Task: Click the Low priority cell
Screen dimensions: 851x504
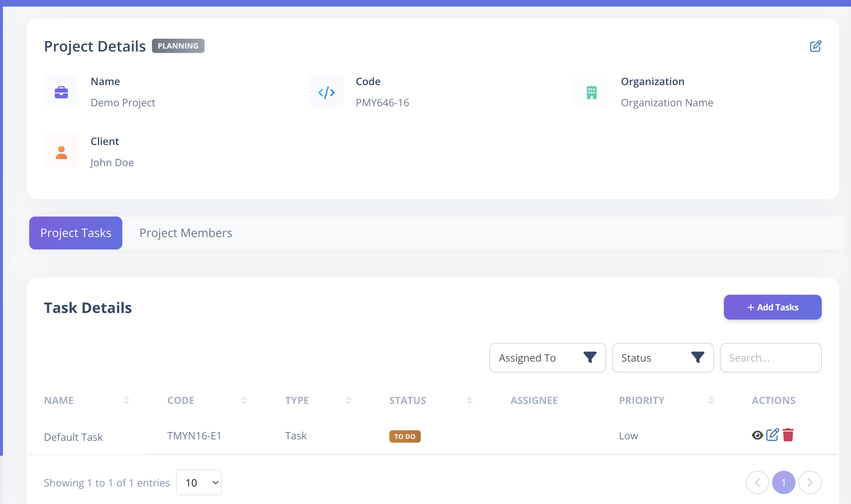Action: [x=628, y=436]
